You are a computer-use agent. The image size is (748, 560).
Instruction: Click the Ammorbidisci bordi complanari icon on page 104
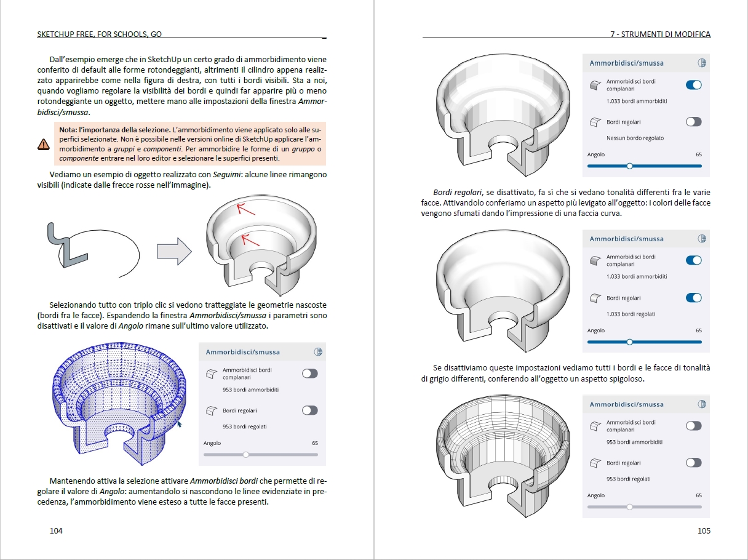point(211,374)
